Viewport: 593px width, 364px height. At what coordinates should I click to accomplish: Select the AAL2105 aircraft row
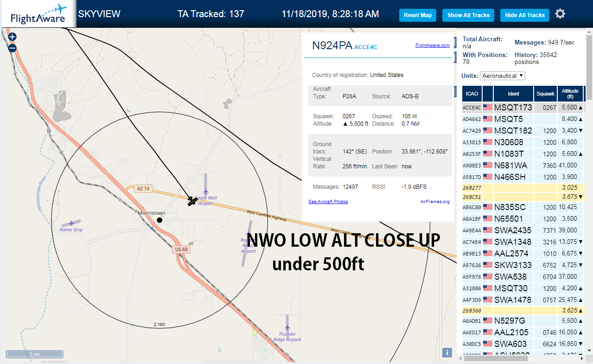click(x=523, y=332)
